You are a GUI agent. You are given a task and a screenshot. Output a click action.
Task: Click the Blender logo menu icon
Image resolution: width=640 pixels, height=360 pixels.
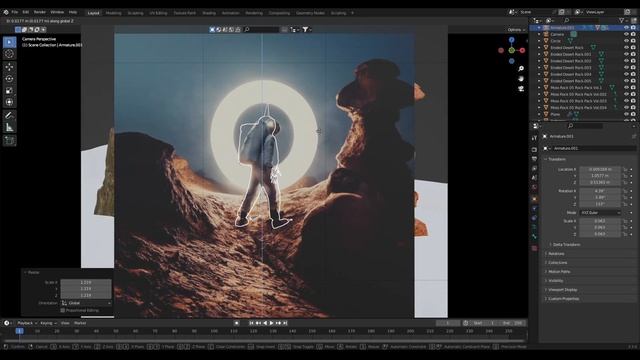pos(6,12)
